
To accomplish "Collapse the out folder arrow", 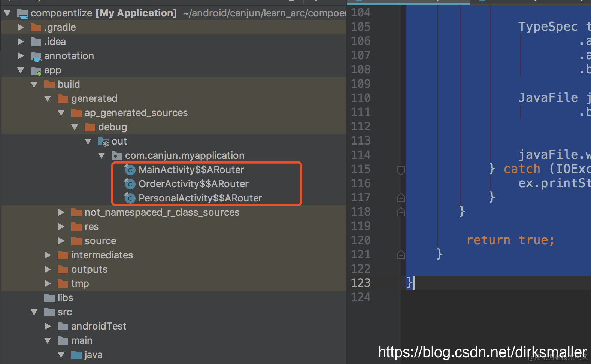I will [x=88, y=141].
